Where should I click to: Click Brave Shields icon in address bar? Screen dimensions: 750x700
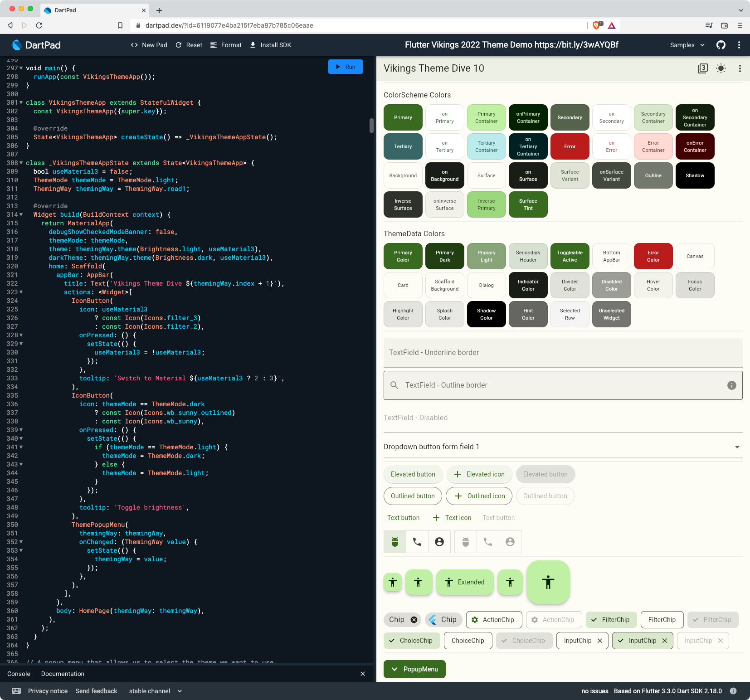click(x=597, y=25)
